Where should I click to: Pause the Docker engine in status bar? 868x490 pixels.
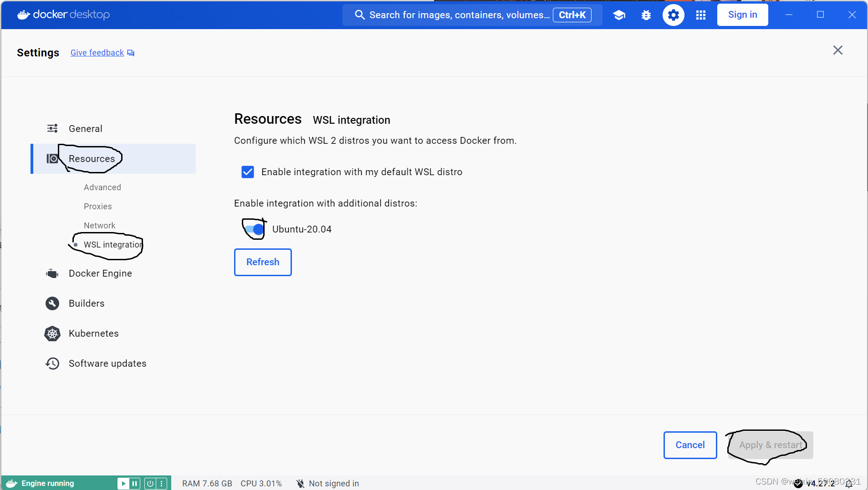pos(134,483)
